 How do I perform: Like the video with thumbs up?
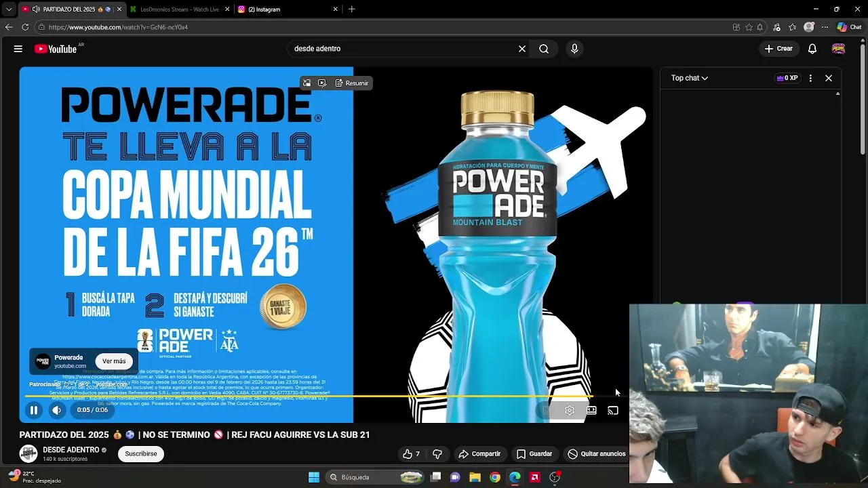pyautogui.click(x=411, y=454)
